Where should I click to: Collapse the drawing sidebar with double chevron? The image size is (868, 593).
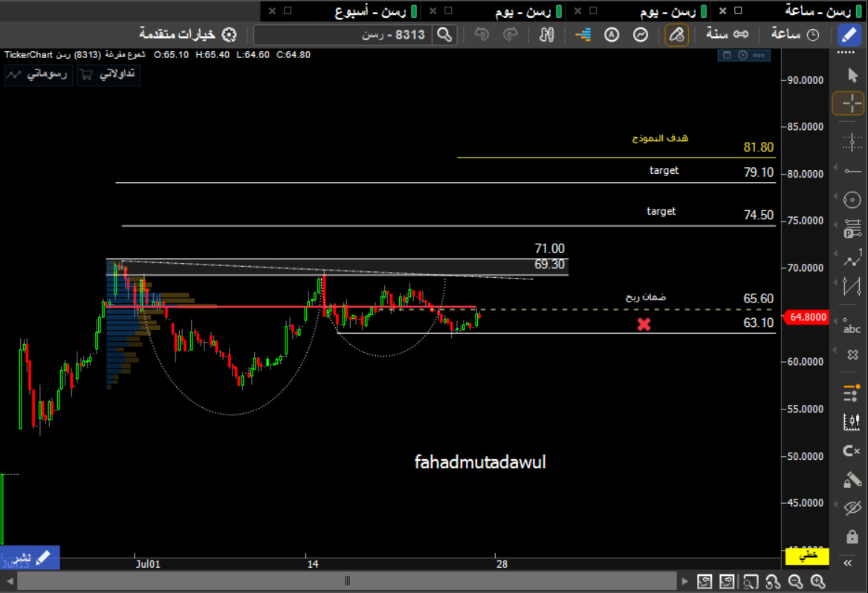(847, 563)
